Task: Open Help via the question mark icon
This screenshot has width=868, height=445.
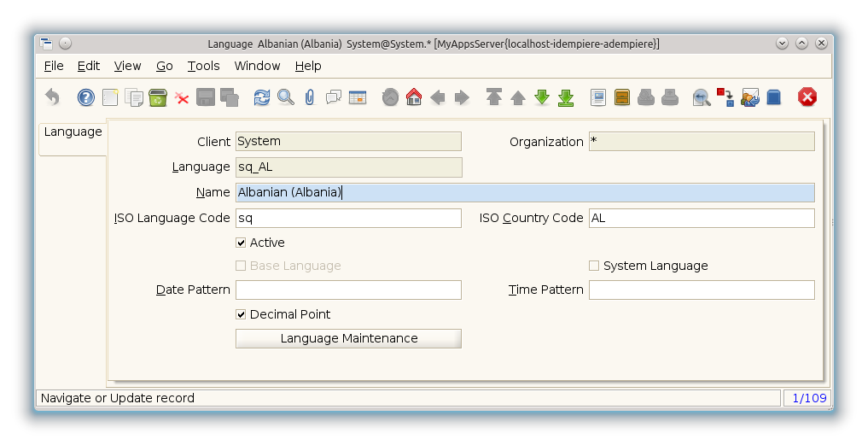Action: click(x=86, y=97)
